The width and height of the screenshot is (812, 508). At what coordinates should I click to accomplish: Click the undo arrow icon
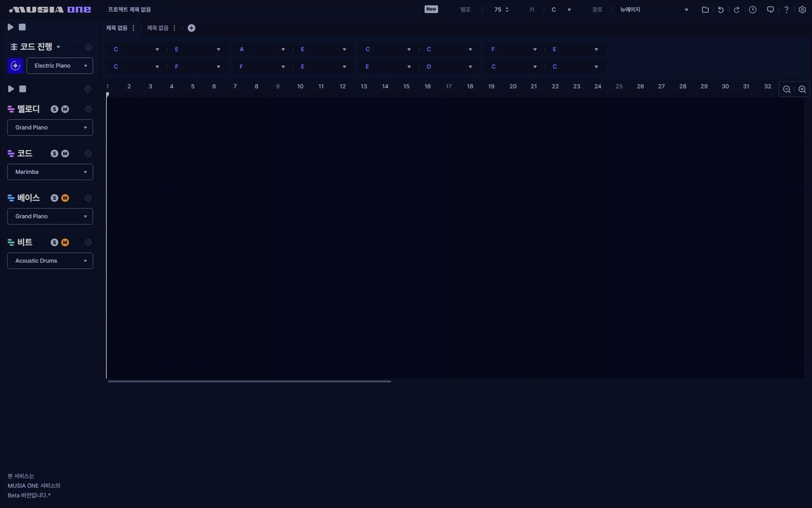(x=721, y=10)
